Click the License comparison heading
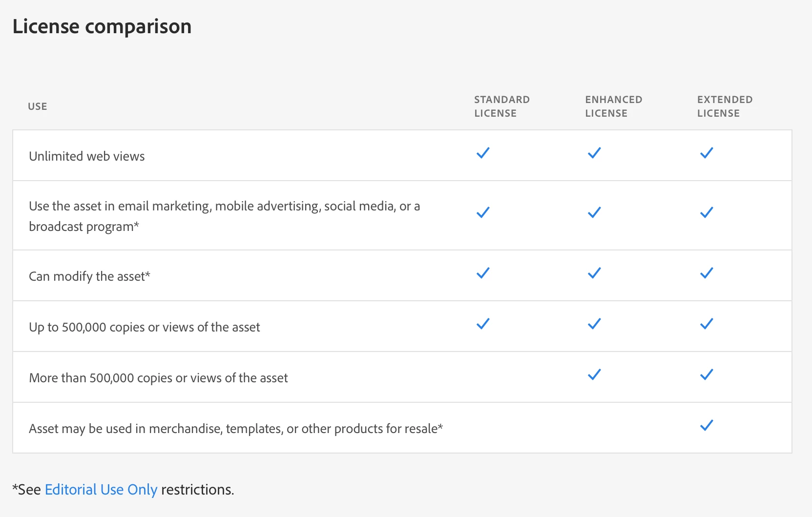Screen dimensions: 812x517 pyautogui.click(x=102, y=26)
